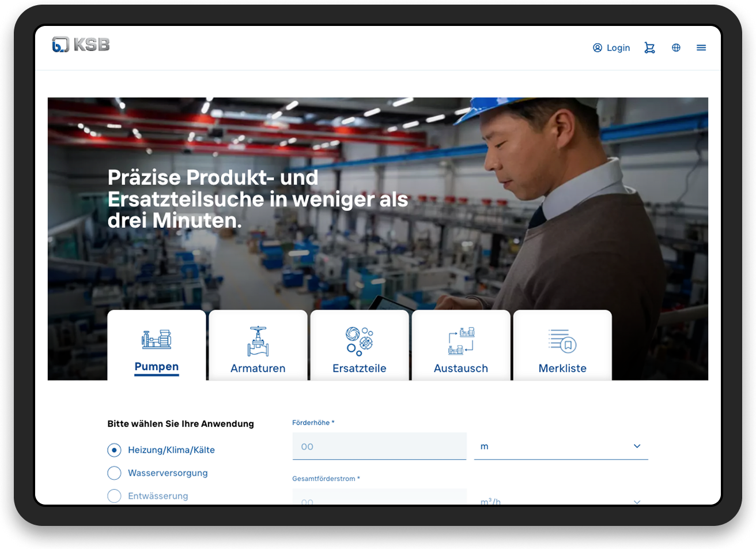The width and height of the screenshot is (756, 549).
Task: Open the hamburger menu icon
Action: coord(701,48)
